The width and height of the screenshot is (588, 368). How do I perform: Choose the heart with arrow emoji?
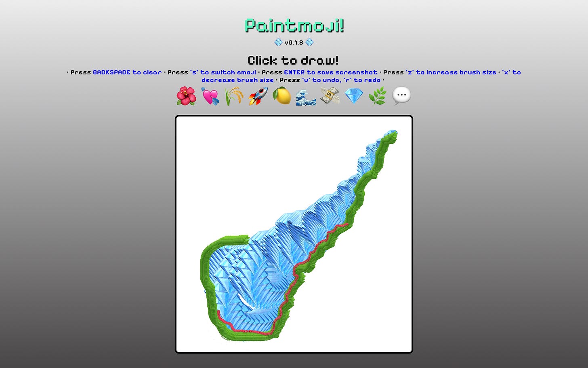coord(210,96)
